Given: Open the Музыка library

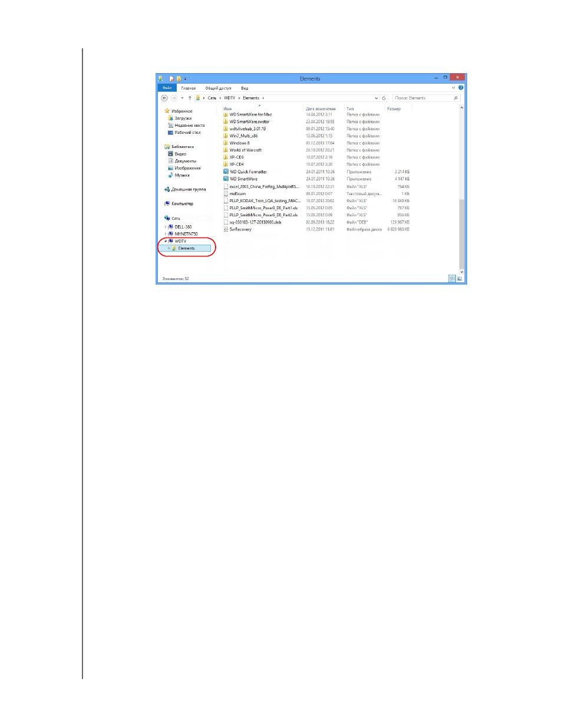Looking at the screenshot, I should [181, 175].
